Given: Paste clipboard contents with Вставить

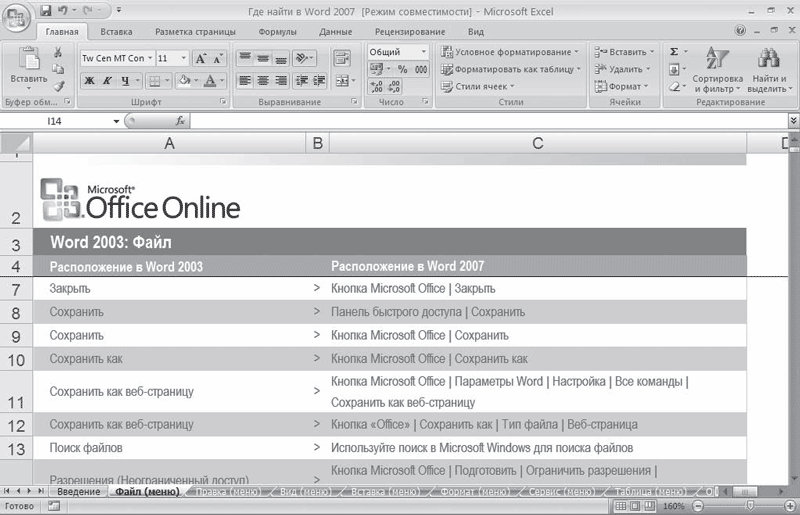Looking at the screenshot, I should 29,68.
